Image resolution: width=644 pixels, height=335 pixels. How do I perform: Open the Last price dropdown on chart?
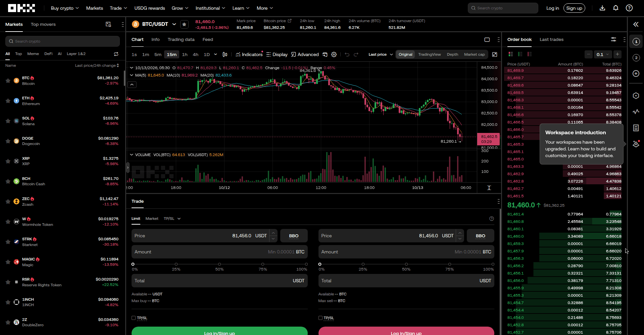click(x=381, y=54)
